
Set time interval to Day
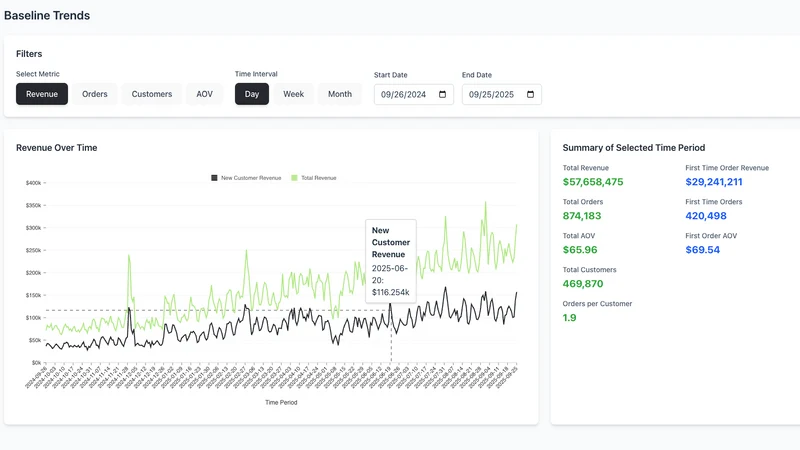pyautogui.click(x=252, y=94)
